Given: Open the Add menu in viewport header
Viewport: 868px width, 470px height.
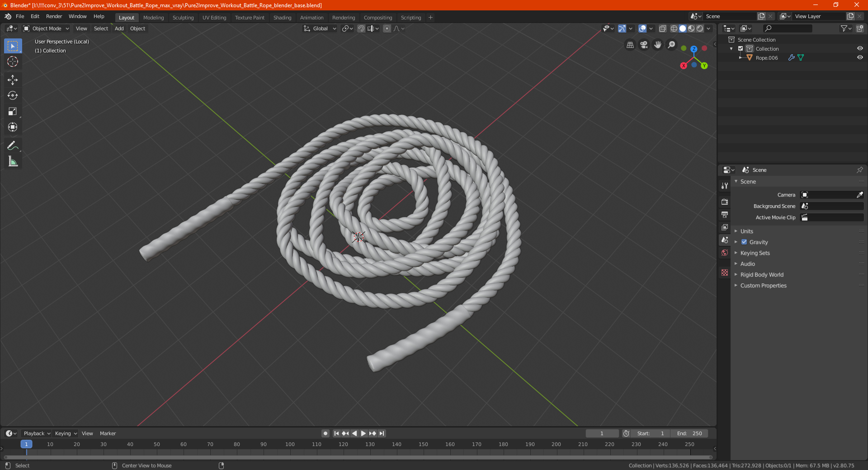Looking at the screenshot, I should pos(119,28).
